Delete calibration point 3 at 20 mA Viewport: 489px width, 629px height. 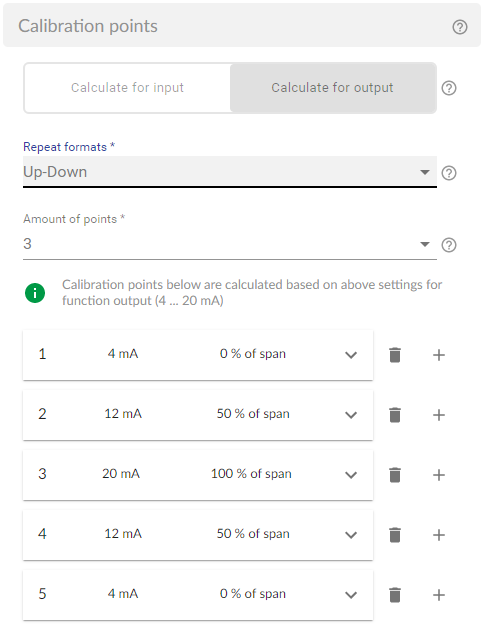tap(395, 475)
